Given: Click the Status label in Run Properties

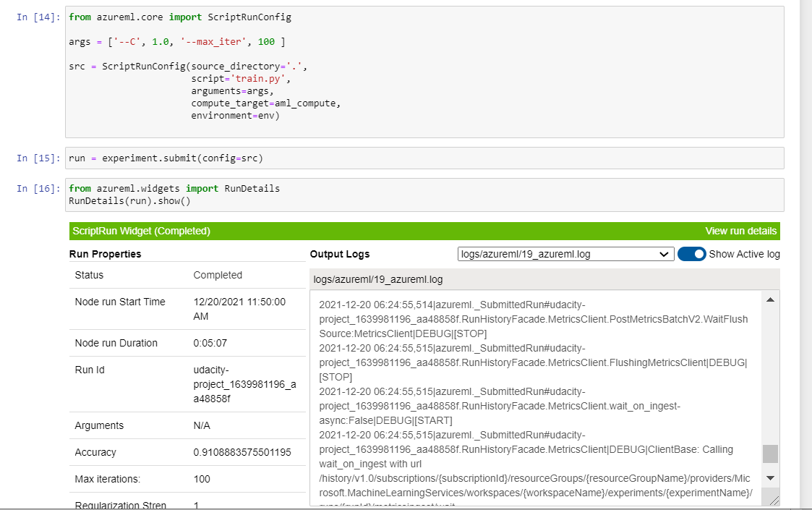Looking at the screenshot, I should pos(89,275).
